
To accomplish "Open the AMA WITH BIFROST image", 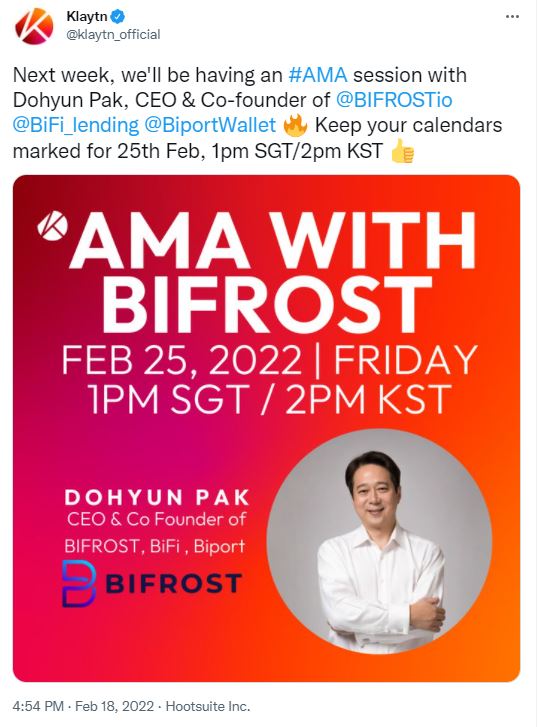I will (x=266, y=428).
